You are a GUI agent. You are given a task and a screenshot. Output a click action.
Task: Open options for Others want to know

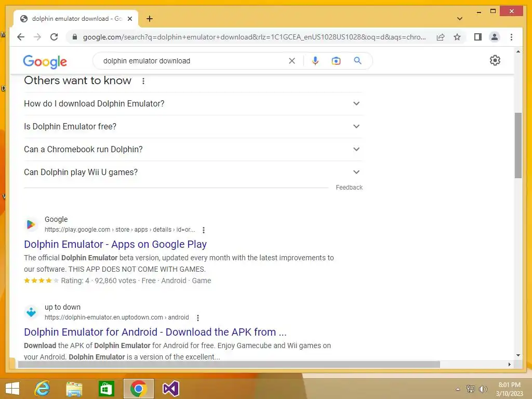pyautogui.click(x=143, y=81)
